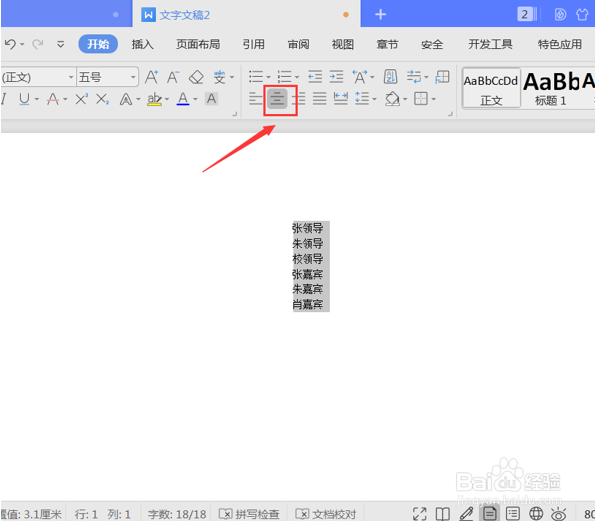This screenshot has width=595, height=521.
Task: Switch to the 插入 tab
Action: click(142, 44)
